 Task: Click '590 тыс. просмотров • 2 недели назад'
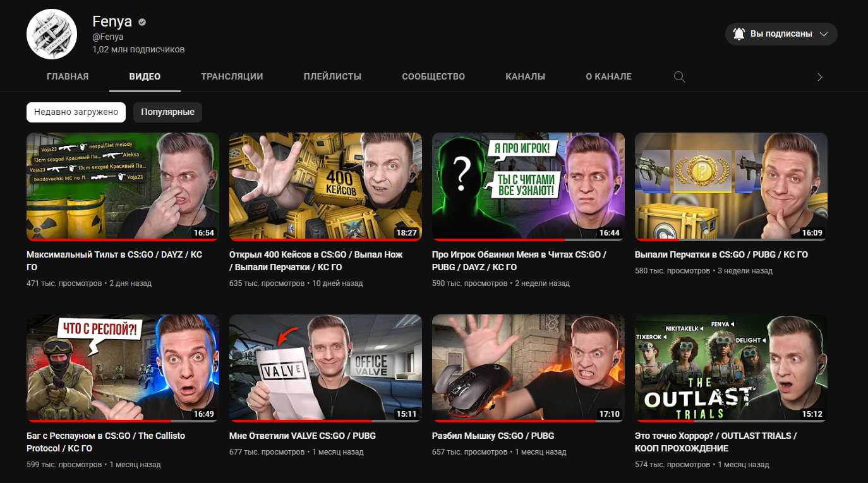tap(501, 283)
